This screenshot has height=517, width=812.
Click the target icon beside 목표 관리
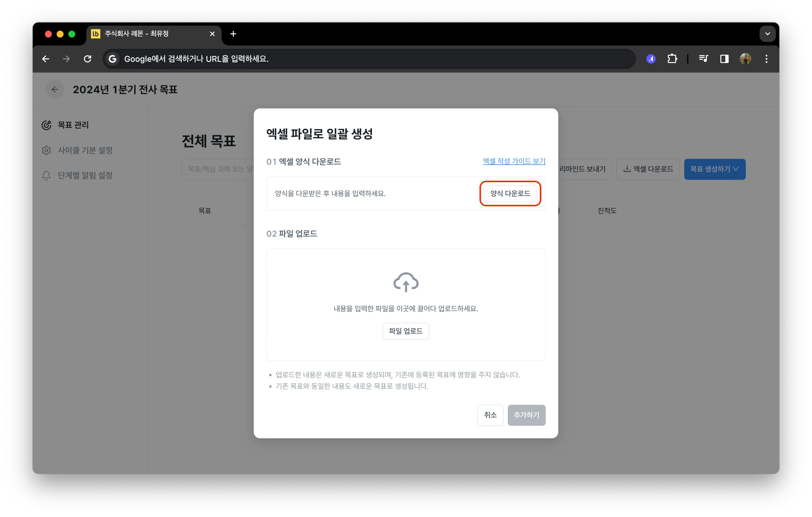click(47, 125)
